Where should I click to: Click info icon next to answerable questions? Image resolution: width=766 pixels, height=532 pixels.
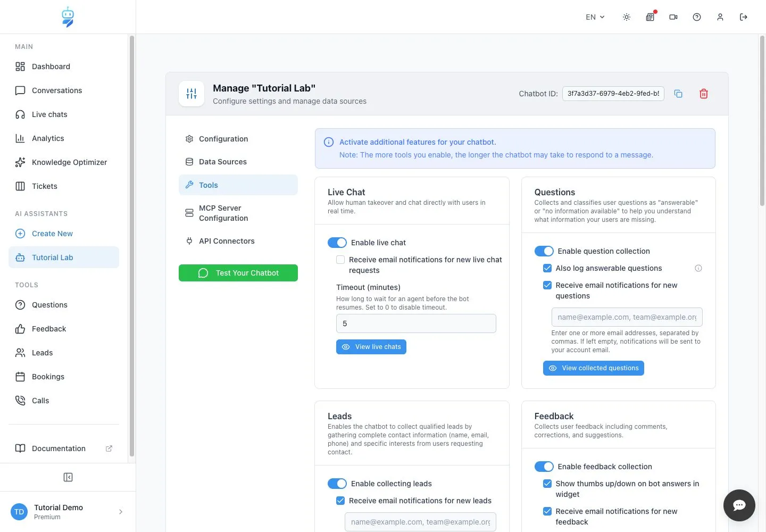click(698, 268)
